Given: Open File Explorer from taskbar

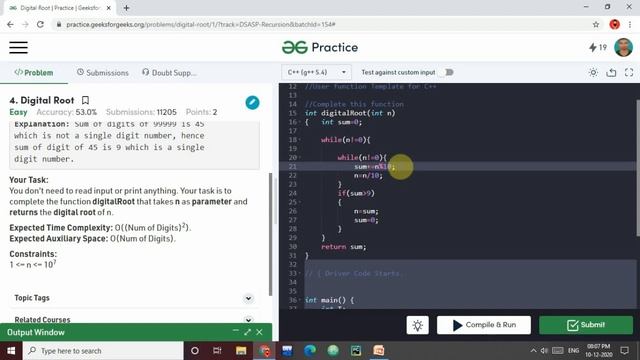Looking at the screenshot, I should tap(241, 351).
